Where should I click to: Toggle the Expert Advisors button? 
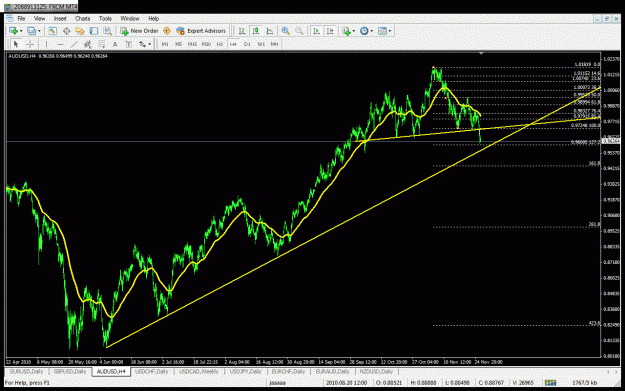(201, 31)
